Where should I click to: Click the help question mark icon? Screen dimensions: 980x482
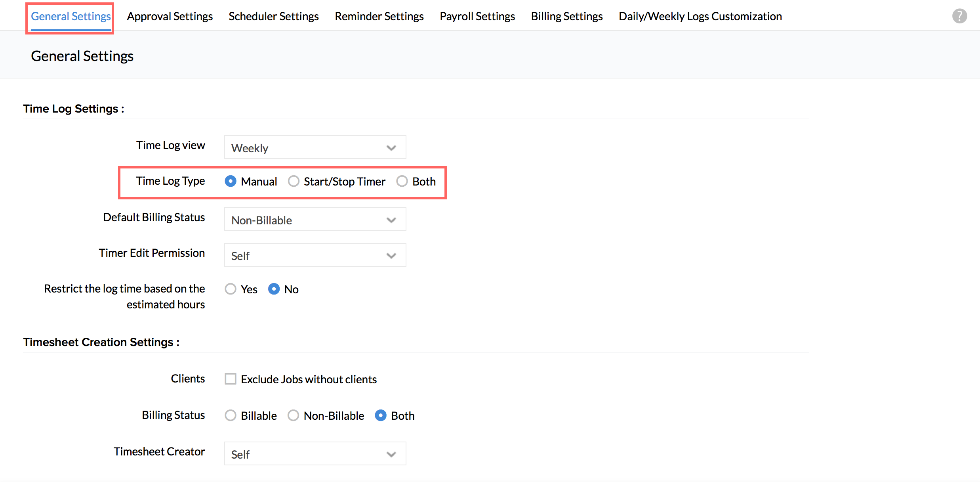(959, 16)
